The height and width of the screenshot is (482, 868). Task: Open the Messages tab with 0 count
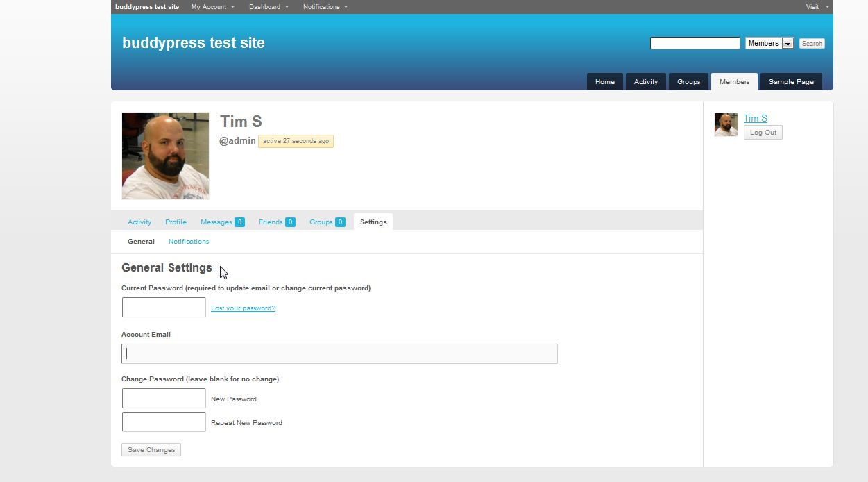222,222
